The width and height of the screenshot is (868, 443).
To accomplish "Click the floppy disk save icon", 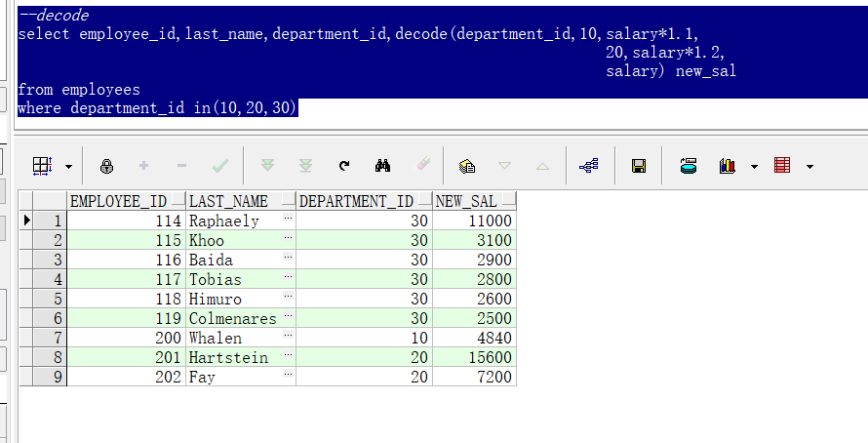I will (x=639, y=166).
